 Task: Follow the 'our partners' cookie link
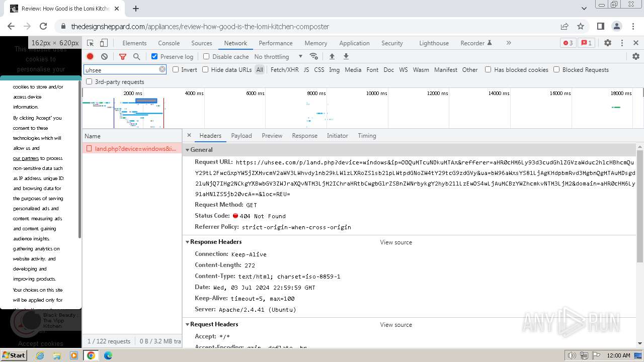[x=26, y=158]
